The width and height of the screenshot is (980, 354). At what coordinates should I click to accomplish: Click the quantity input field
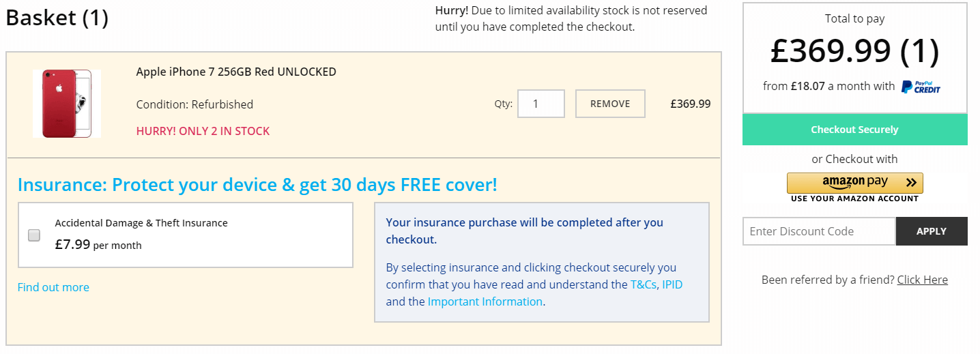tap(541, 104)
